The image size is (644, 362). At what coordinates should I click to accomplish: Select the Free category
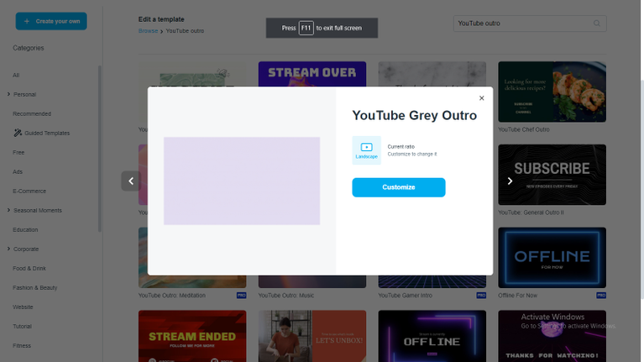pos(18,152)
